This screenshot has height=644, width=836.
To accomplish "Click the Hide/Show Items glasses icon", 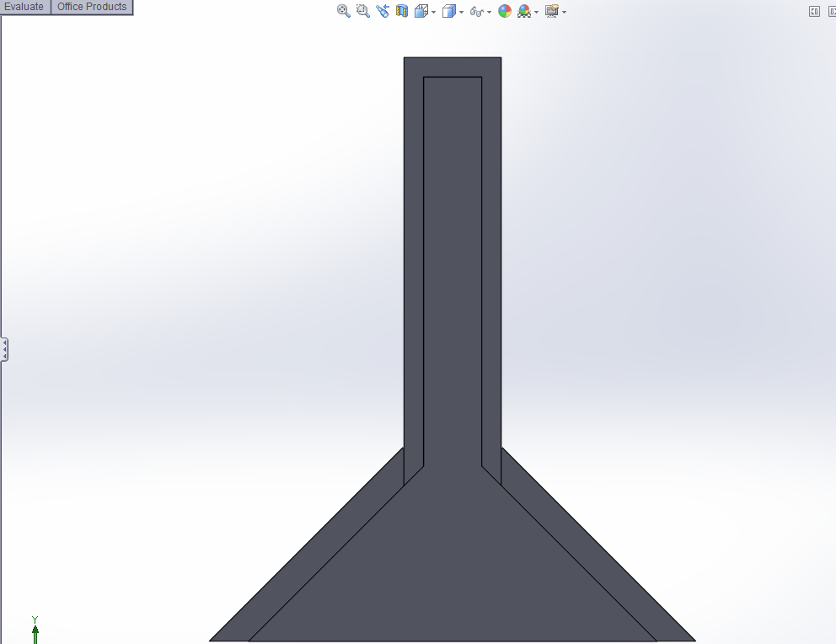I will (x=477, y=12).
